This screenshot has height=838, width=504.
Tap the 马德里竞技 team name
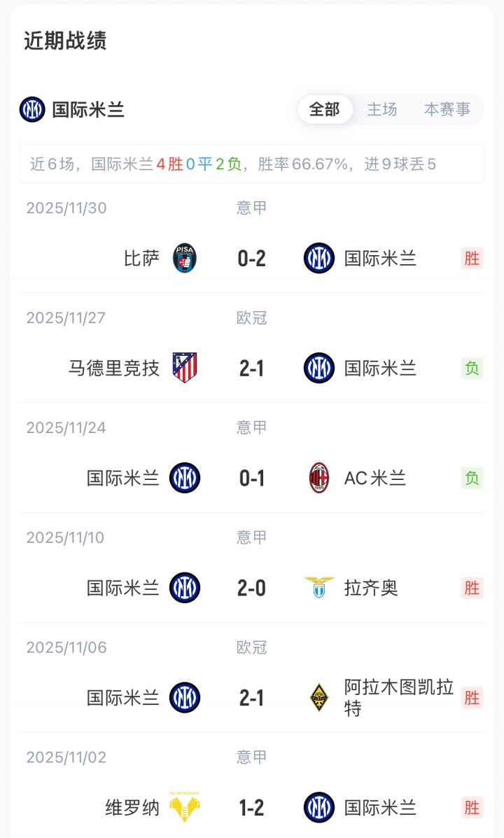point(114,369)
